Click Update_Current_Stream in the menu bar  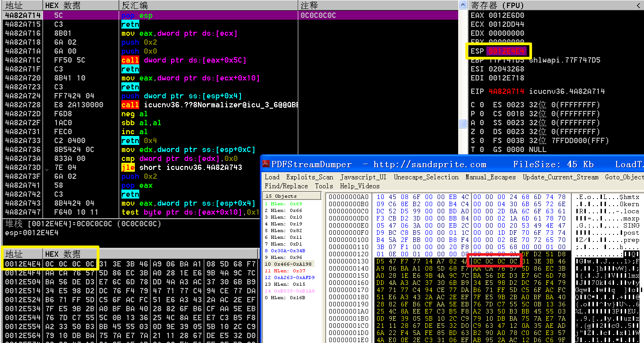(560, 177)
